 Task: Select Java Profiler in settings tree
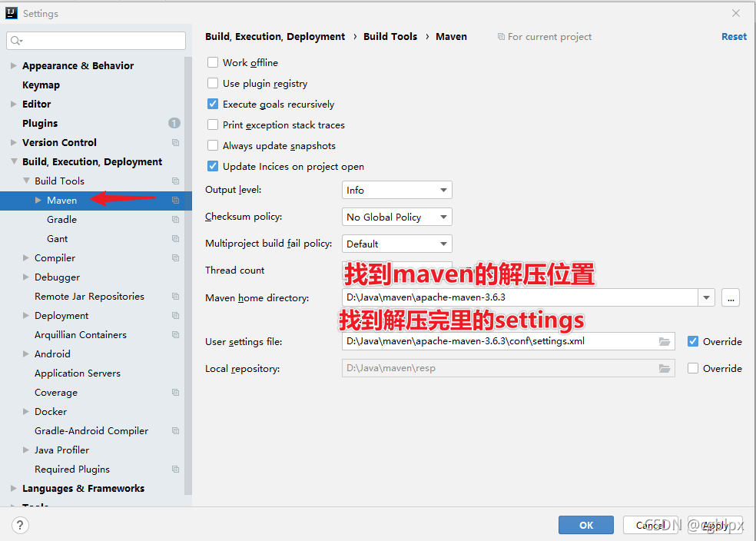coord(61,450)
